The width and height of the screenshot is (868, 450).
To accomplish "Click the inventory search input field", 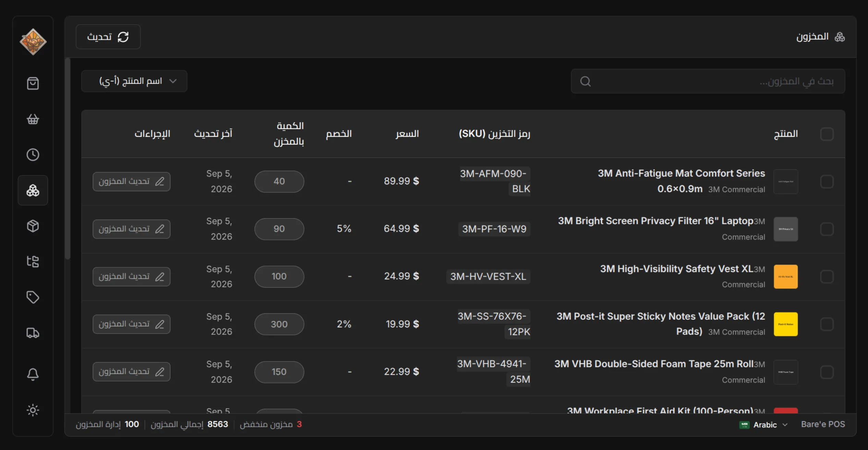I will [x=708, y=81].
